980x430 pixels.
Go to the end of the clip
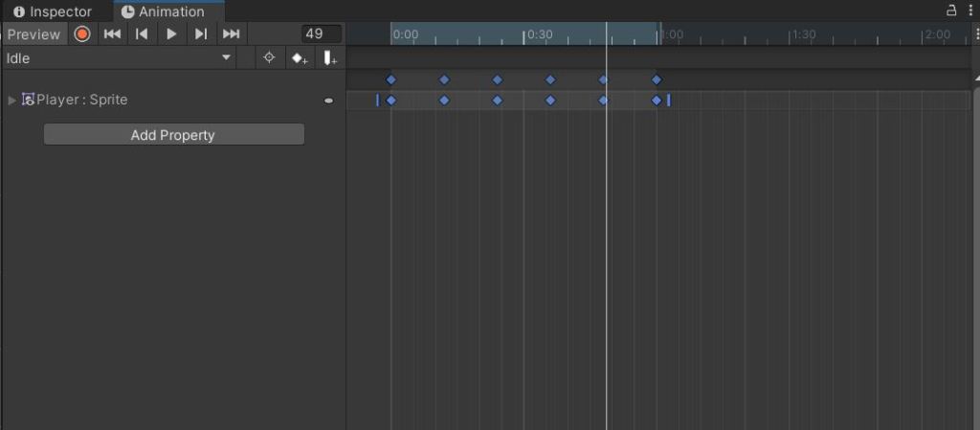coord(232,34)
